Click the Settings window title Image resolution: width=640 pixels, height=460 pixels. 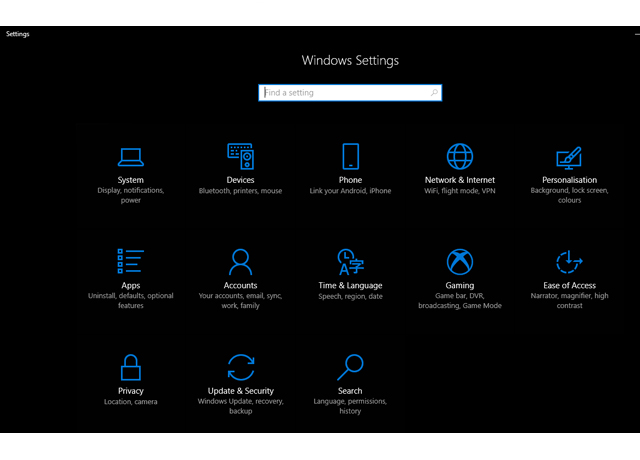point(18,34)
